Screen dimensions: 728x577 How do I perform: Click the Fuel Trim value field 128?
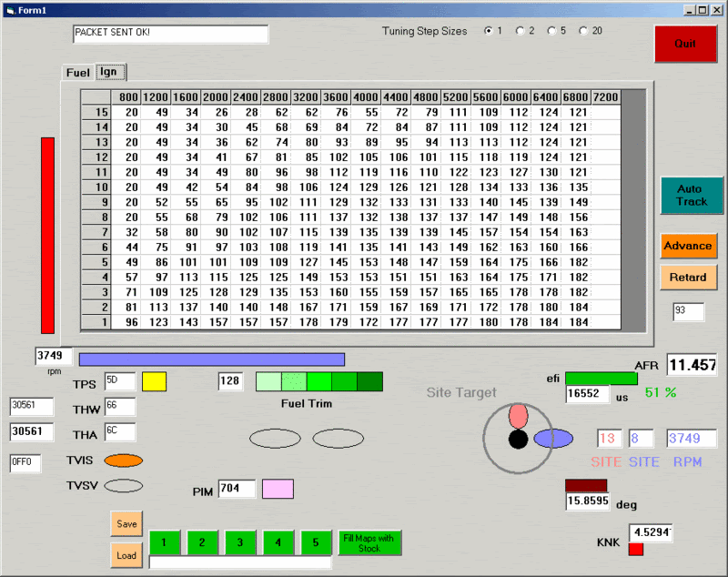[231, 381]
